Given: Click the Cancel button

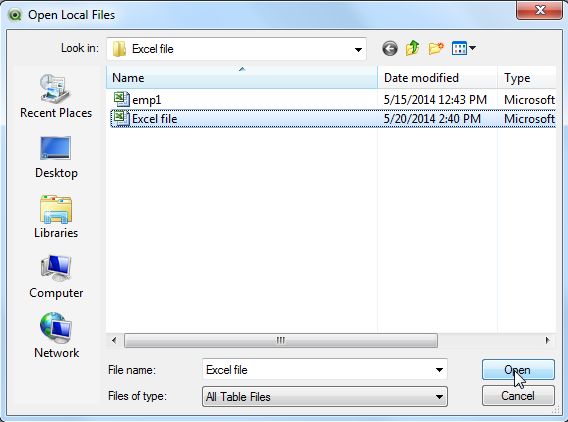Looking at the screenshot, I should (x=518, y=396).
